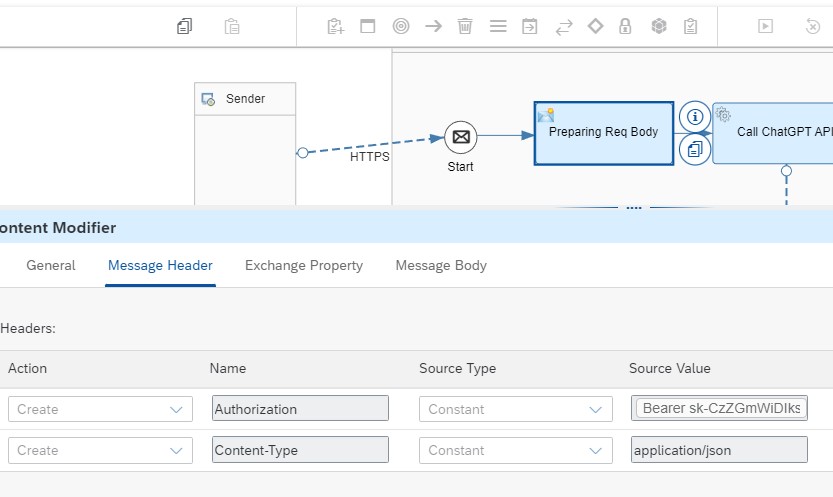Click the copy icon beside Preparing Req Body
The width and height of the screenshot is (833, 497).
pos(695,149)
